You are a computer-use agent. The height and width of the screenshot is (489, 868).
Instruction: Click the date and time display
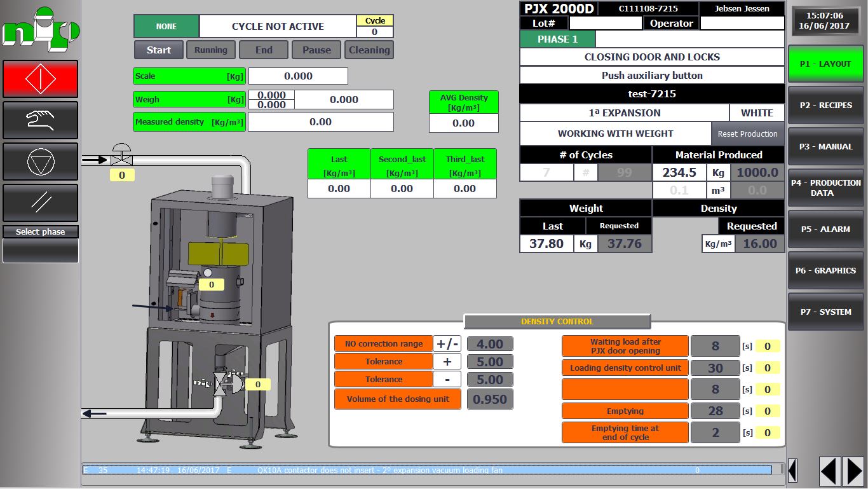(825, 21)
